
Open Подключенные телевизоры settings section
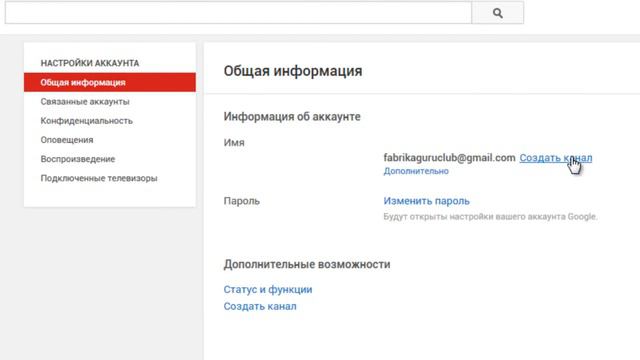pos(99,178)
